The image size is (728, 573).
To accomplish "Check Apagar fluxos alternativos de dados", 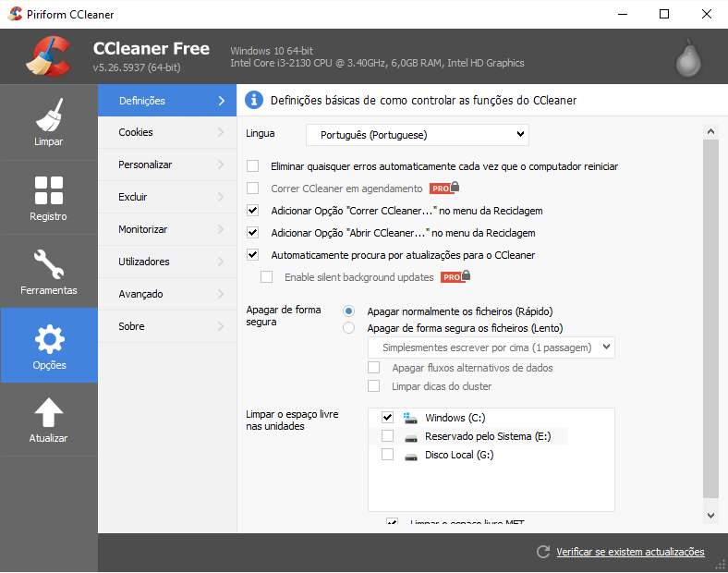I will pyautogui.click(x=374, y=368).
